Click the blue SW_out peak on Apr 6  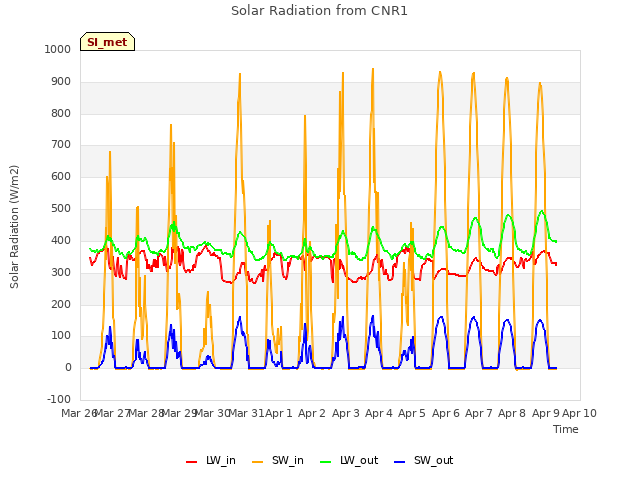tap(441, 317)
